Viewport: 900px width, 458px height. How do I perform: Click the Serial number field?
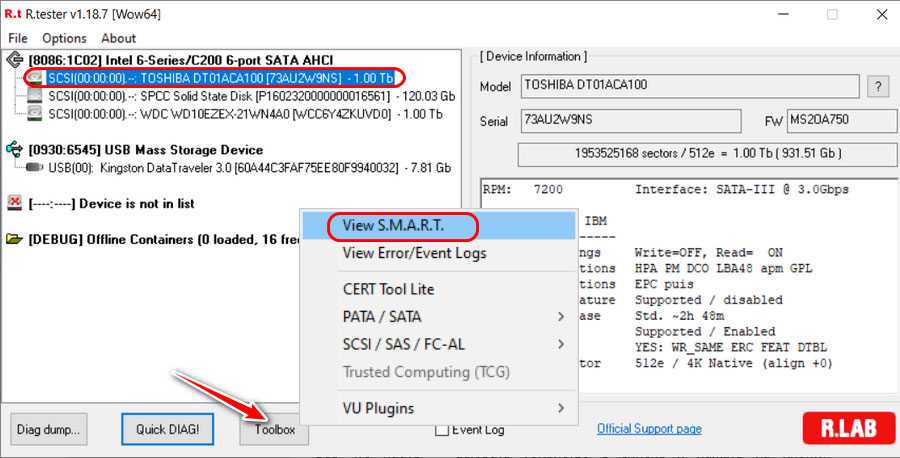point(630,121)
